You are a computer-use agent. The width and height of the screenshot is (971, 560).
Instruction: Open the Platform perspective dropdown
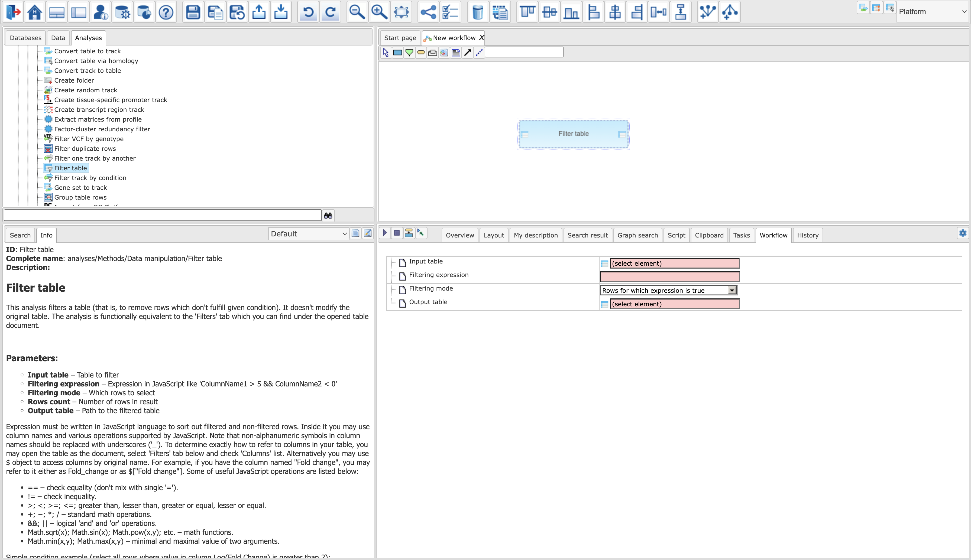click(x=933, y=12)
